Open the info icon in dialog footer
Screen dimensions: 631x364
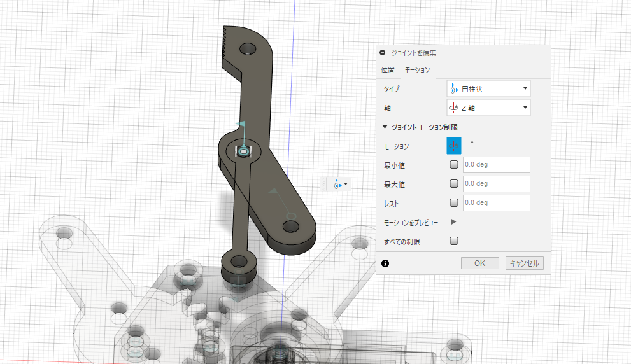(x=385, y=263)
